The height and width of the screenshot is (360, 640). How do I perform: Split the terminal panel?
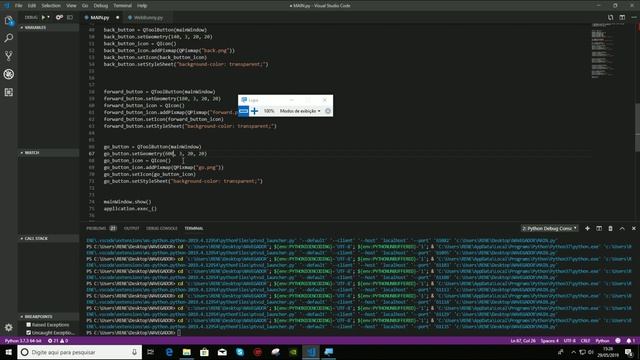tap(599, 229)
